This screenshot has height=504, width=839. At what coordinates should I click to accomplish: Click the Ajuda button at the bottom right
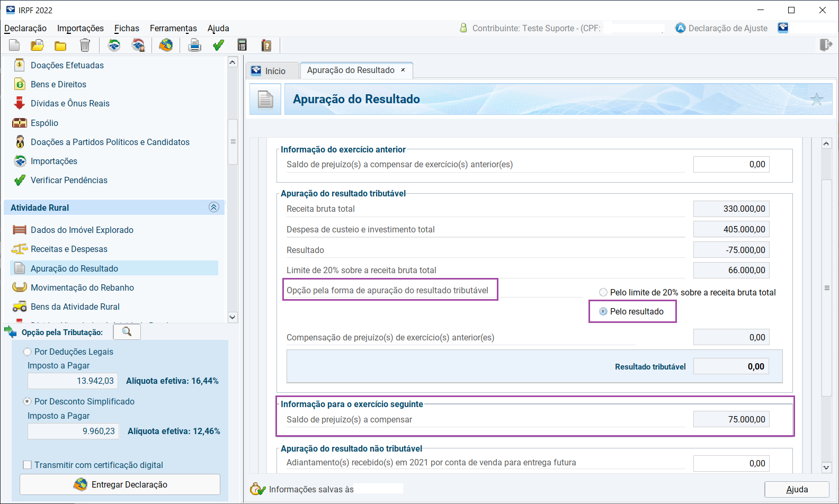click(x=797, y=489)
